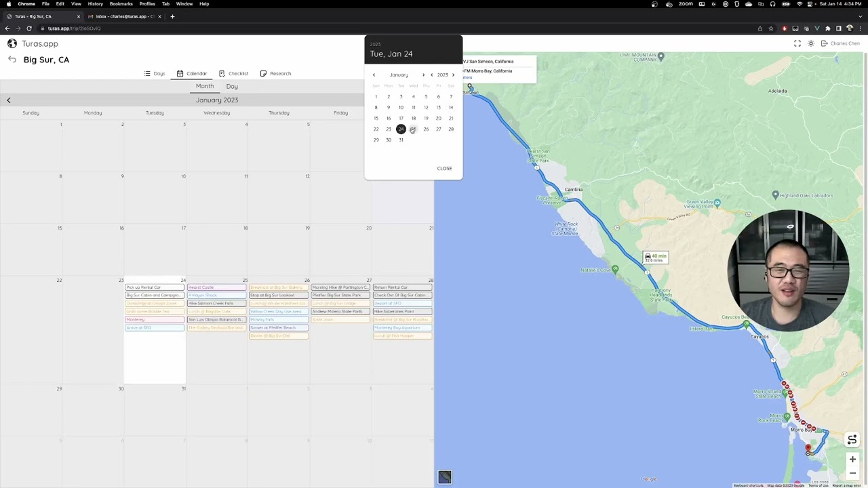This screenshot has height=488, width=868.
Task: Click the 40 min drive time label
Action: (x=656, y=258)
